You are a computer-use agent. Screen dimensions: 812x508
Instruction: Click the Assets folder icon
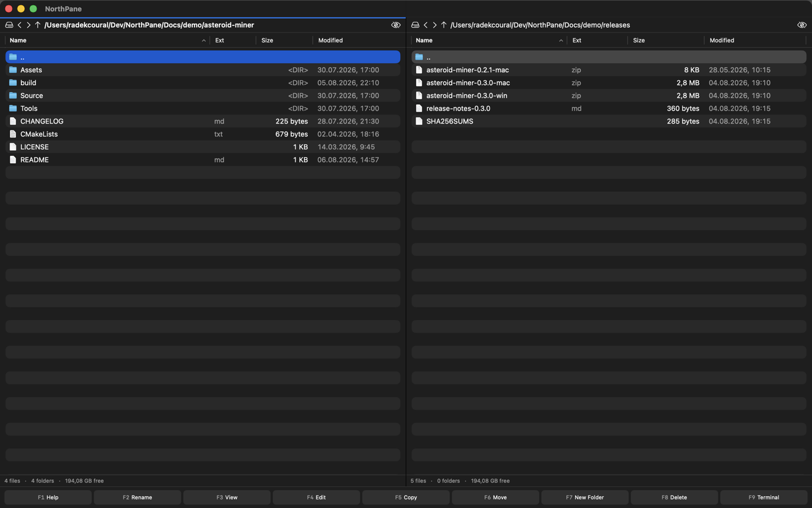(x=13, y=70)
